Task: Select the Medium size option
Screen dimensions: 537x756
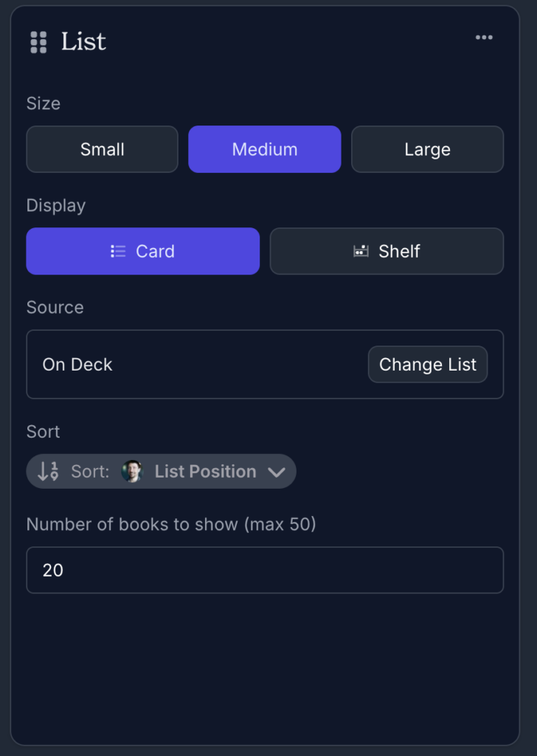Action: [x=265, y=149]
